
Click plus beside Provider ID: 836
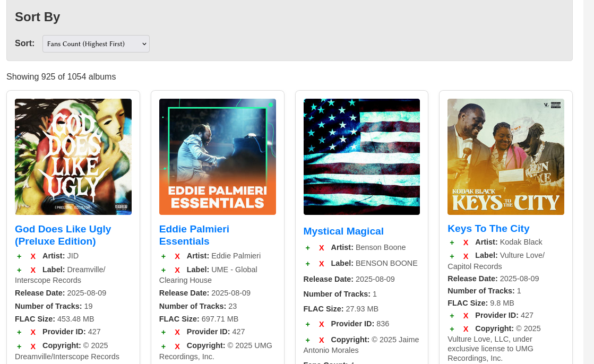(307, 324)
